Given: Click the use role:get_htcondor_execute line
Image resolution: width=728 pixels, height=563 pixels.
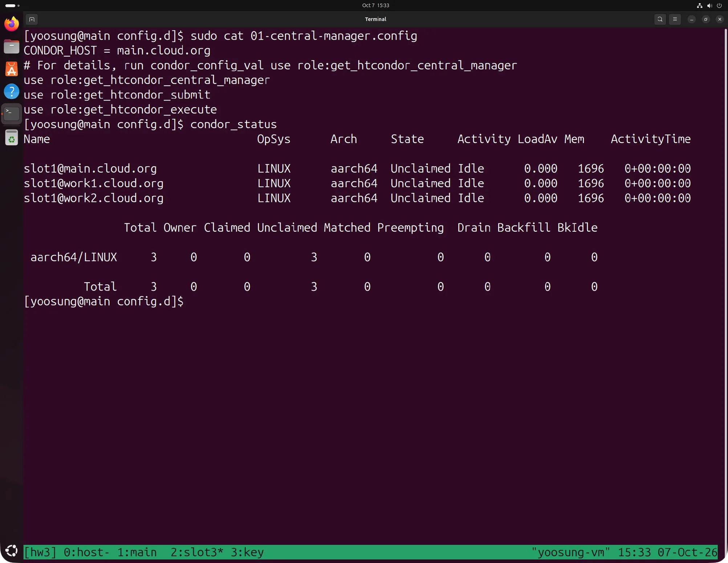Looking at the screenshot, I should click(120, 110).
